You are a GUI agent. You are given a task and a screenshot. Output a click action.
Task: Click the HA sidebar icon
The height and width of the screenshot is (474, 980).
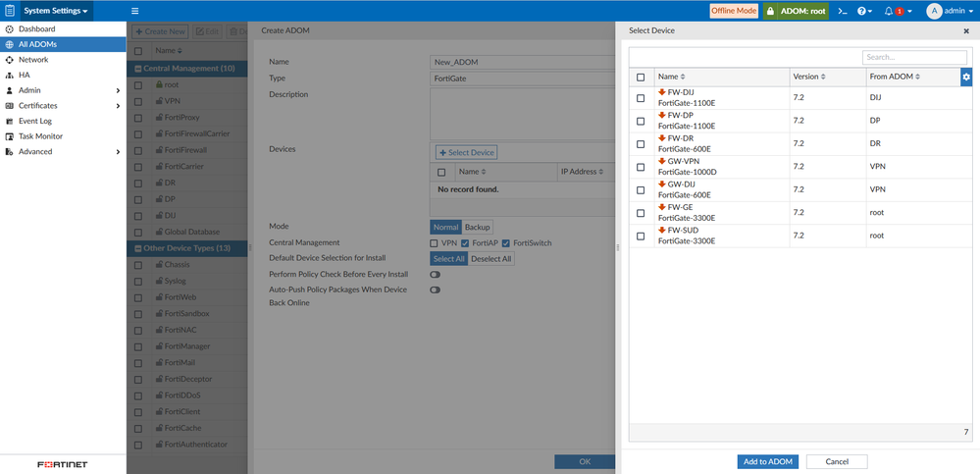tap(9, 75)
